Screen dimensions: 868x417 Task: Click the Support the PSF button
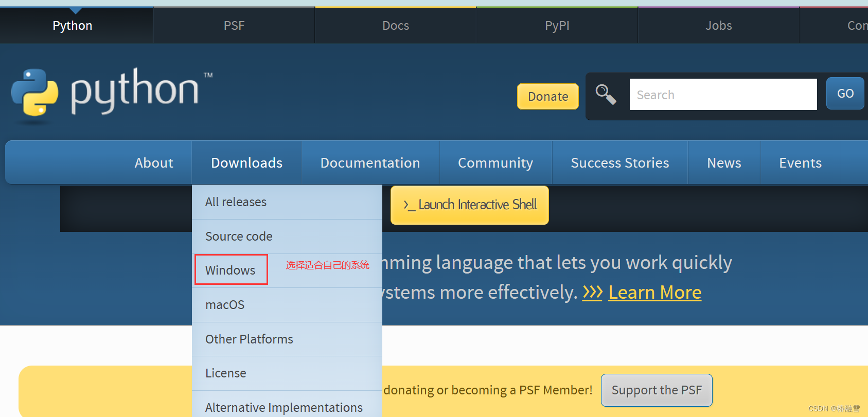pos(657,390)
